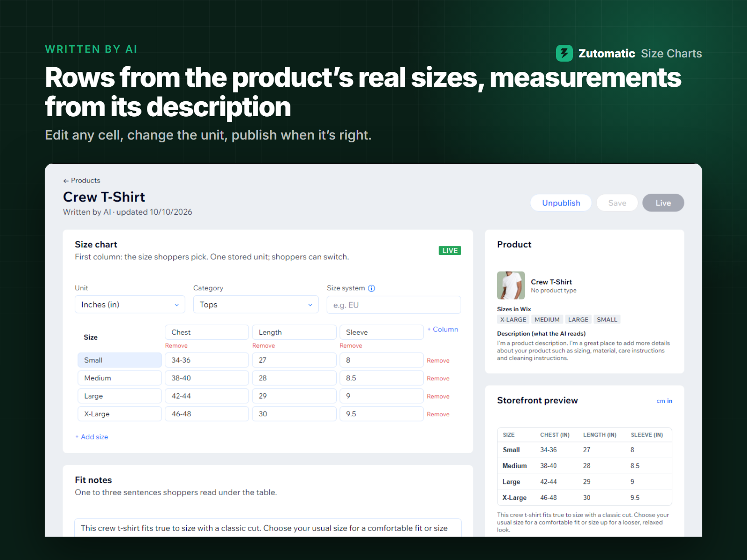The image size is (747, 560).
Task: Click the LARGE size tag in Sizes in Wix
Action: click(x=578, y=320)
